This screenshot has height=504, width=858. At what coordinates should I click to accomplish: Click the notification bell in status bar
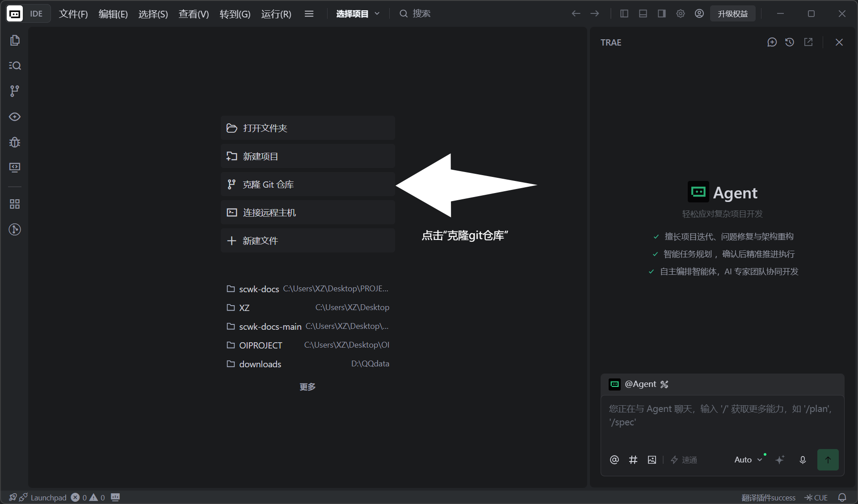click(842, 497)
